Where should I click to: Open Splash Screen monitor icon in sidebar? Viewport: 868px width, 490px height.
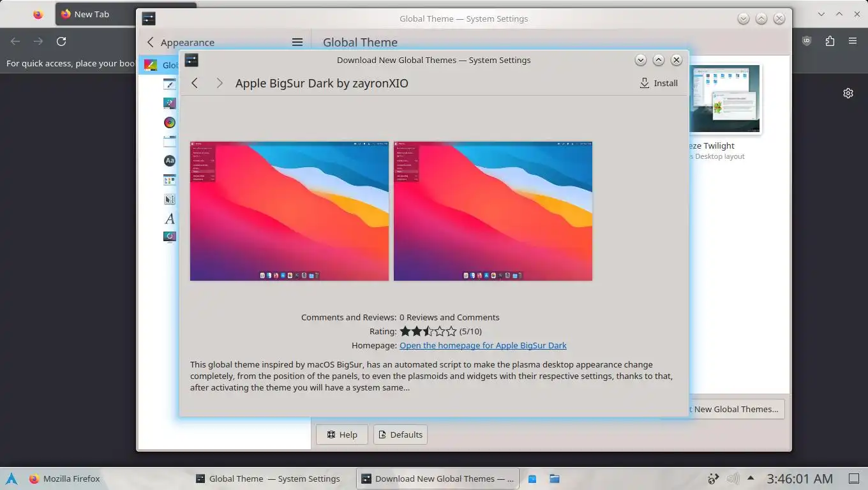click(x=169, y=237)
